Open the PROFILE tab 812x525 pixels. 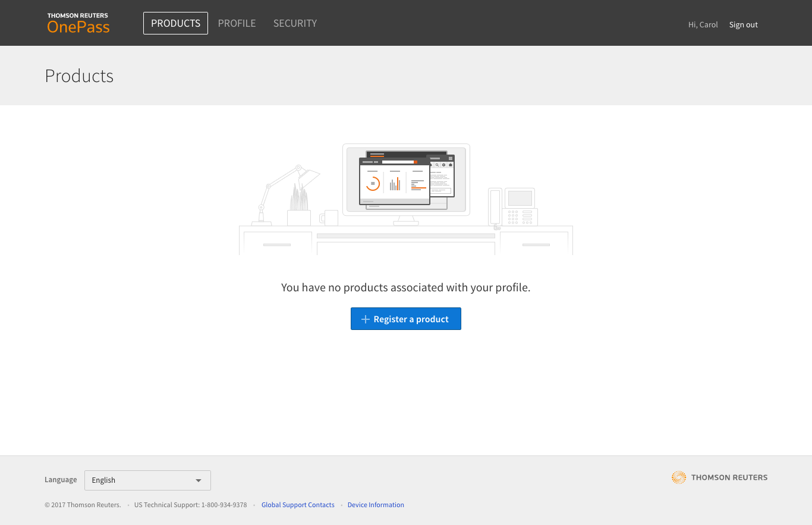click(x=237, y=23)
